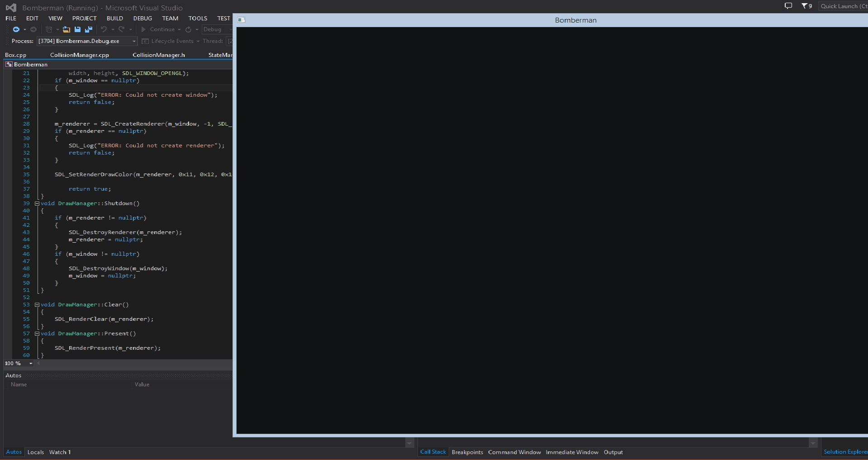
Task: Click the Restart debugging icon
Action: 188,29
